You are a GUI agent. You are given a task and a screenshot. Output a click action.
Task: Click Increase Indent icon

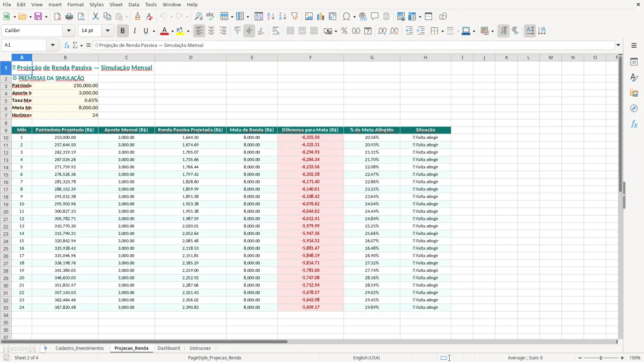409,31
